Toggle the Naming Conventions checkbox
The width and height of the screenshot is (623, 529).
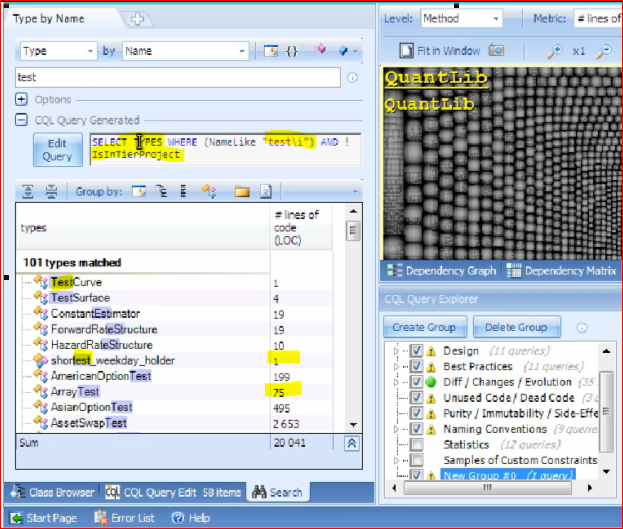click(x=416, y=429)
